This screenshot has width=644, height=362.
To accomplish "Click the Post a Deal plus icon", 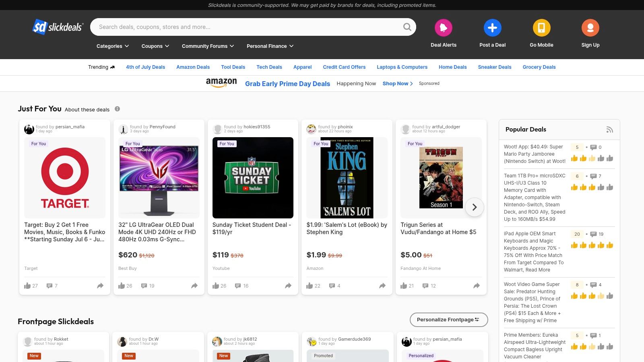I will click(493, 28).
